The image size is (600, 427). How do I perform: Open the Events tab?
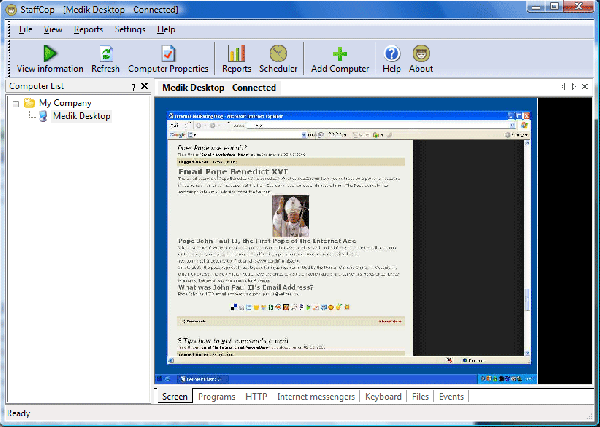[451, 397]
